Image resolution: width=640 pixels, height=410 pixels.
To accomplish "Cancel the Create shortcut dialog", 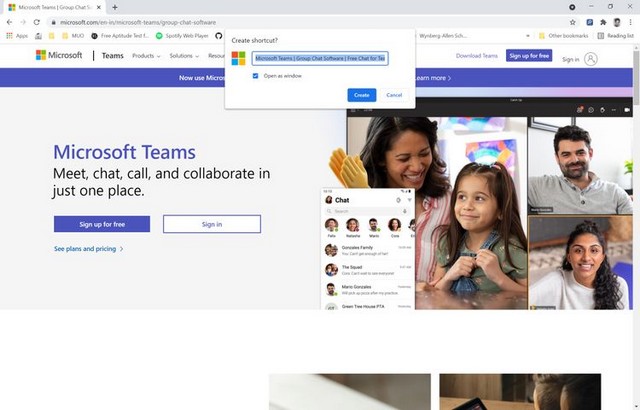I will pos(394,95).
